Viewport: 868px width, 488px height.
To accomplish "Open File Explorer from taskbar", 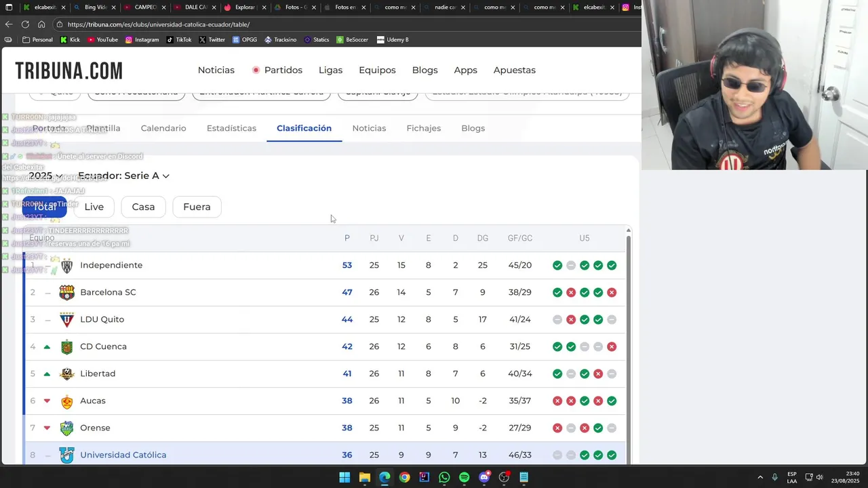I will tap(364, 477).
